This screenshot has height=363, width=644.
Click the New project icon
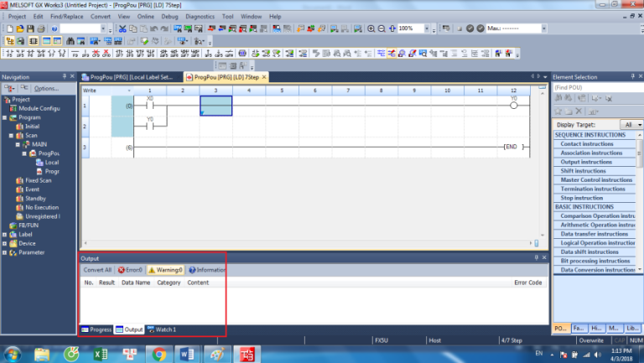[9, 29]
